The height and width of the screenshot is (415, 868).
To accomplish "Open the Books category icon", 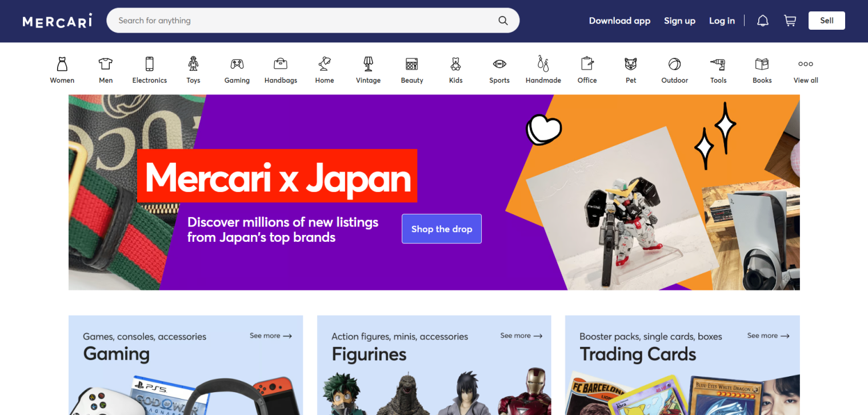I will point(762,69).
